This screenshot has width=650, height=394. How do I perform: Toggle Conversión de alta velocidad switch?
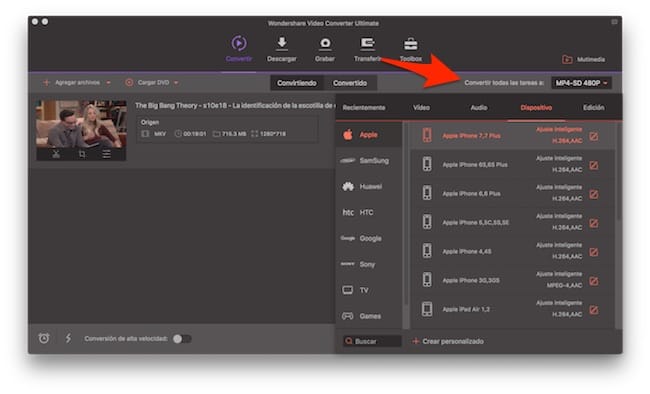tap(182, 339)
